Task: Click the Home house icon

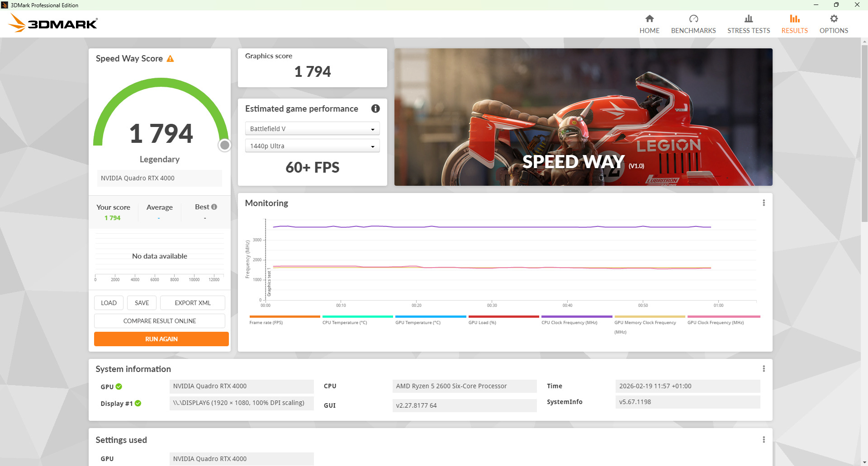Action: (649, 19)
